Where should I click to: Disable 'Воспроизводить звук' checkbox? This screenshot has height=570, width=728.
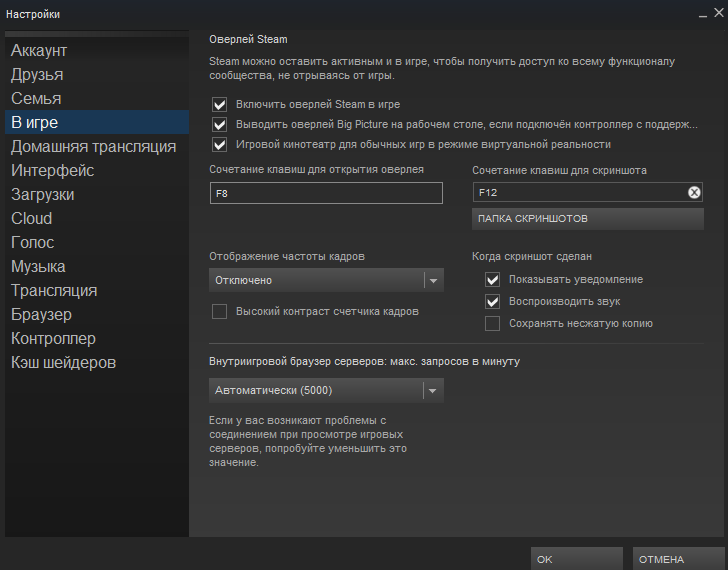(492, 302)
